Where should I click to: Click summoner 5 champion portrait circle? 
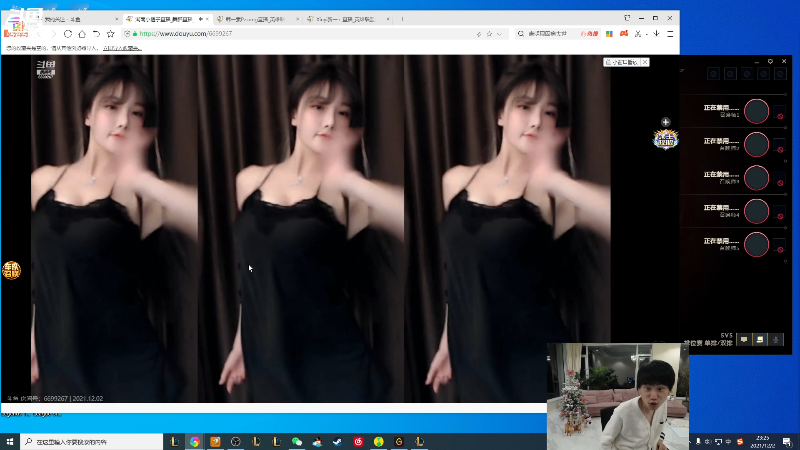tap(756, 244)
